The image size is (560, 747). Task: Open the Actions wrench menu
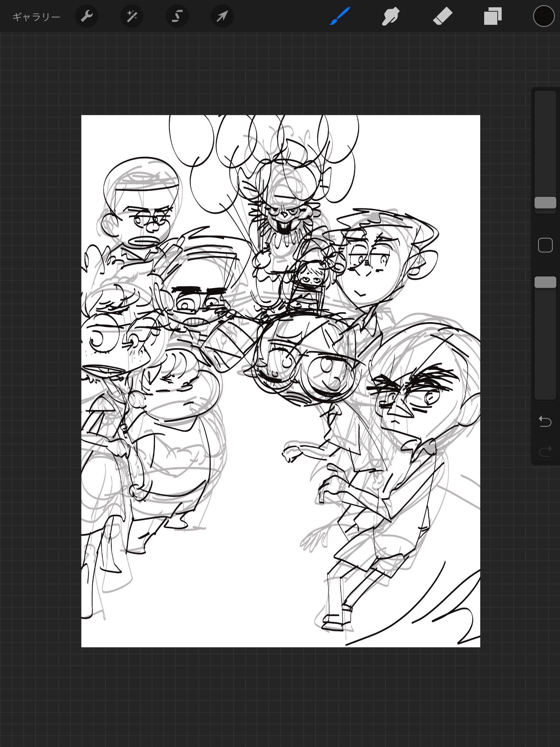point(87,16)
